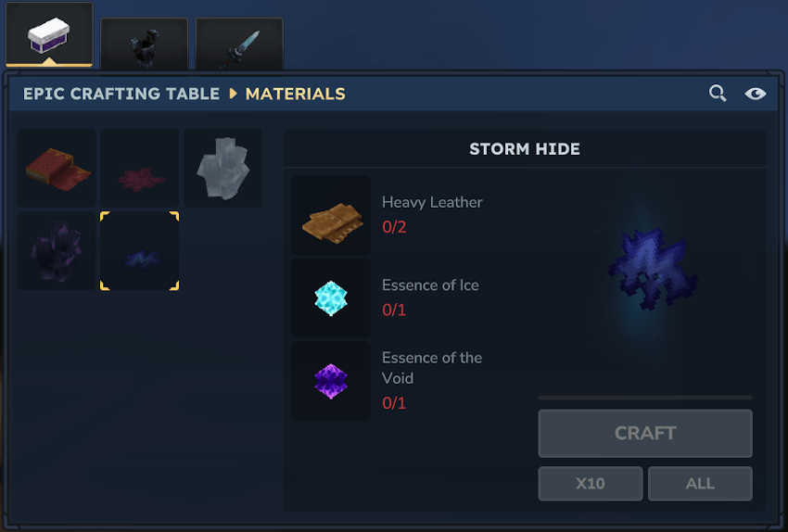This screenshot has width=788, height=532.
Task: Select the highlighted Storm Hide item
Action: pyautogui.click(x=140, y=250)
